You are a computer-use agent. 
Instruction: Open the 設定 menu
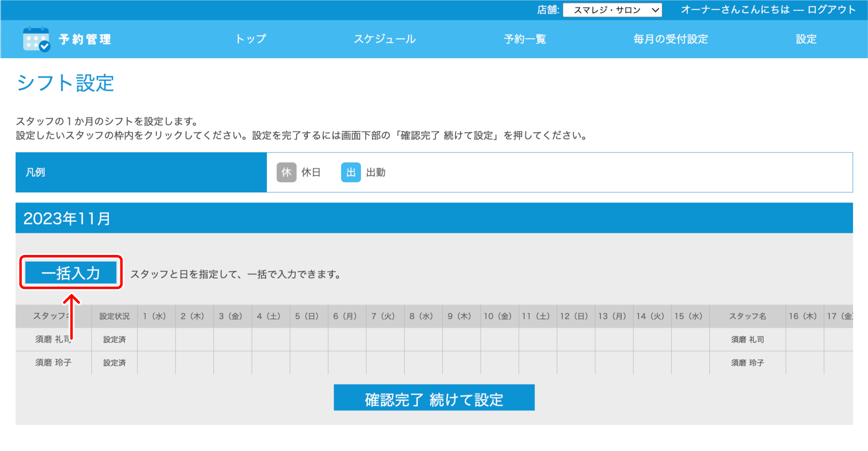(806, 39)
